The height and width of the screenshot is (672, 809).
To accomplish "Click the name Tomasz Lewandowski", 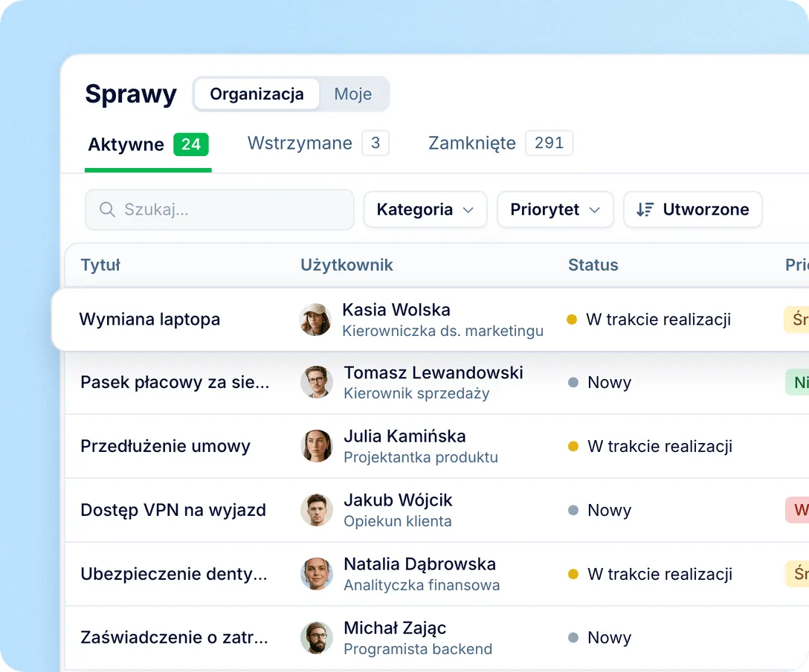I will pyautogui.click(x=433, y=373).
